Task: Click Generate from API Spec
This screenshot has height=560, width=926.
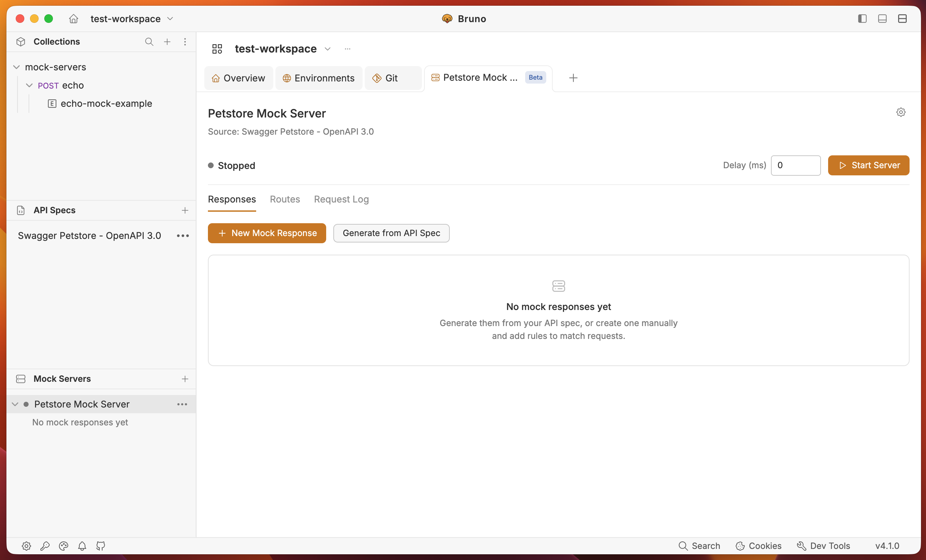Action: pos(391,233)
